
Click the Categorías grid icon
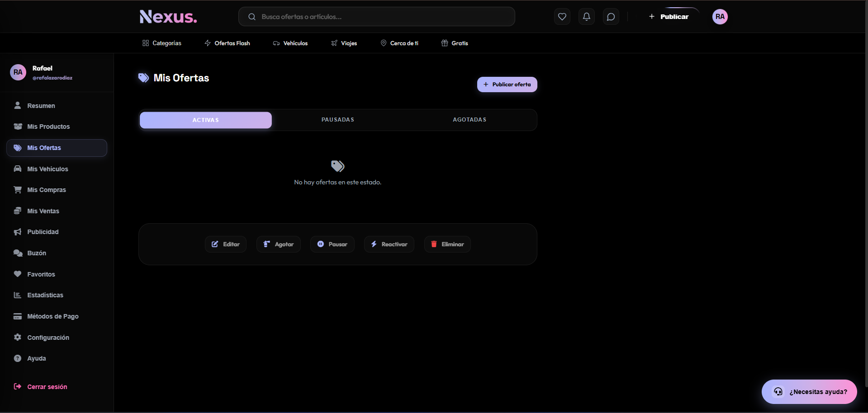pyautogui.click(x=146, y=43)
